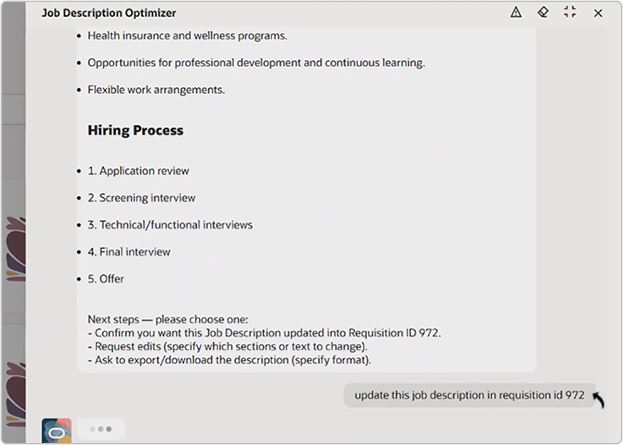This screenshot has height=445, width=623.
Task: Click the 'Ask to export/download' option line
Action: [x=230, y=360]
